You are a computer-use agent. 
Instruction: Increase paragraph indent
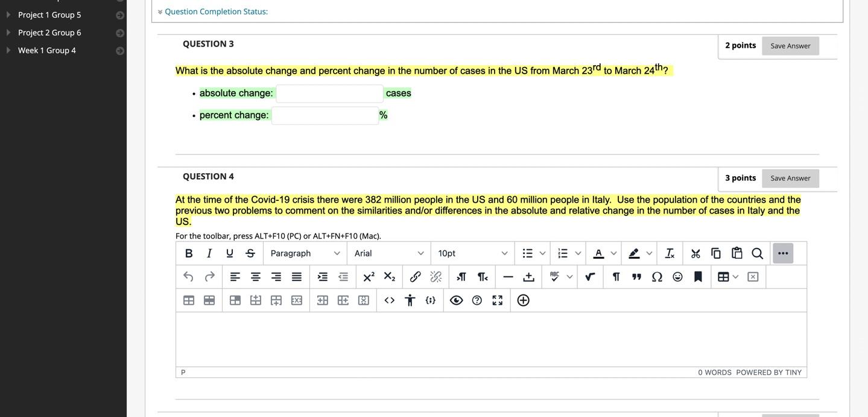[323, 277]
